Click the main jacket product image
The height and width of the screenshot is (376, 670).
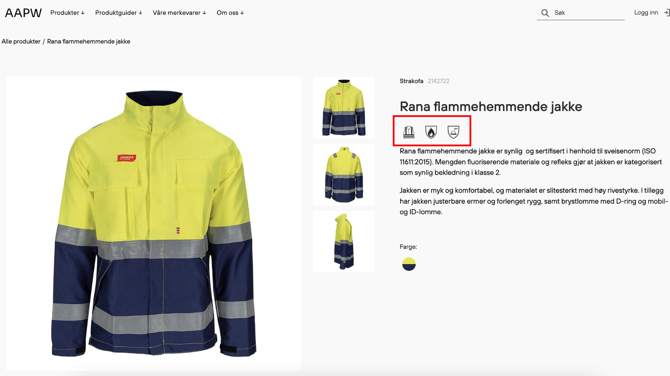click(153, 223)
